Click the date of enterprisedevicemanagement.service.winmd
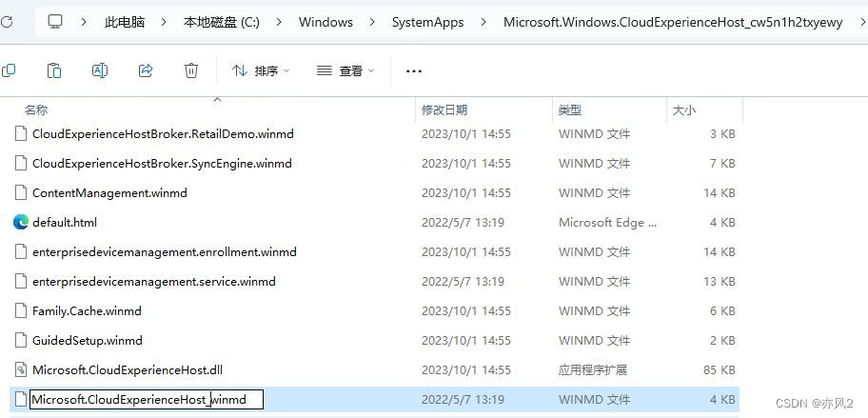The image size is (868, 418). coord(463,281)
